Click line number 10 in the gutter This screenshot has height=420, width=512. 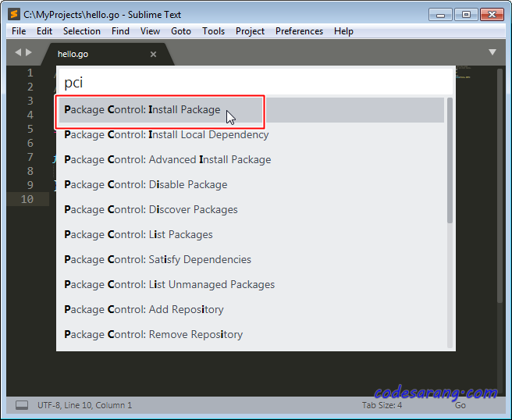(27, 199)
